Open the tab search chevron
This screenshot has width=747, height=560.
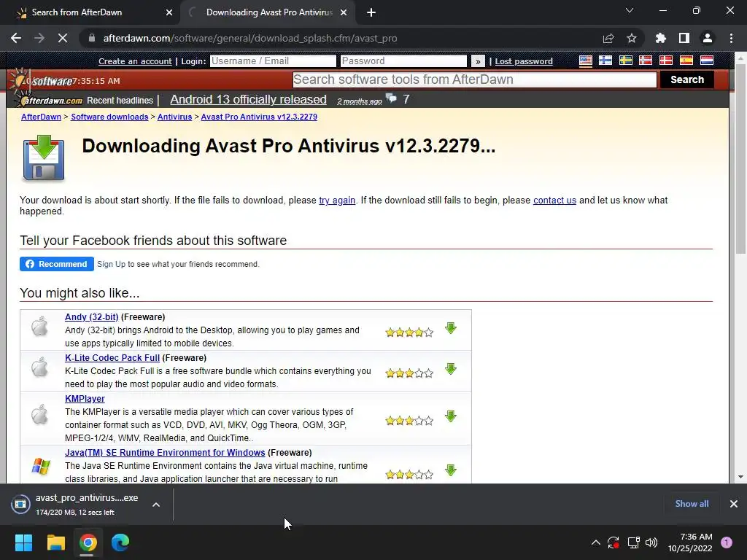tap(630, 10)
